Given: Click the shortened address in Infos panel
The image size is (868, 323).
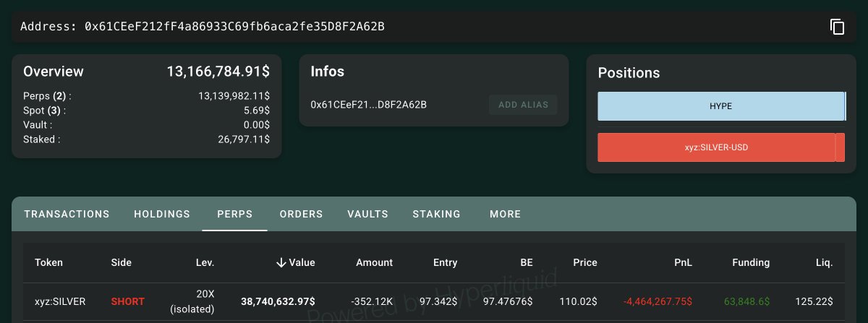Looking at the screenshot, I should coord(368,105).
